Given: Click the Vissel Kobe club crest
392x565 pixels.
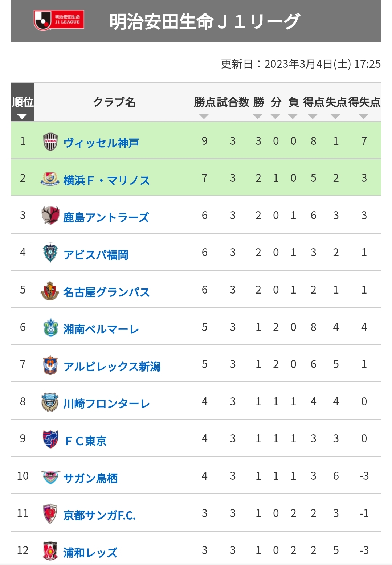Looking at the screenshot, I should click(x=50, y=142).
